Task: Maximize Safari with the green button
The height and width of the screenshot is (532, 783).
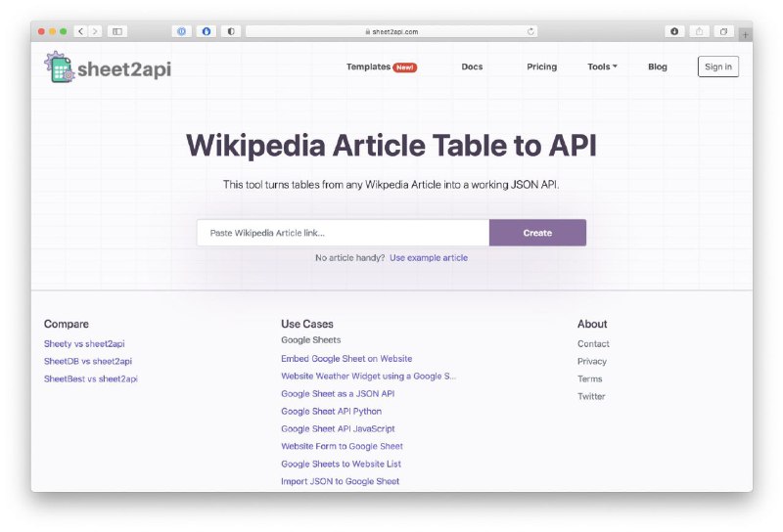Action: (x=64, y=31)
